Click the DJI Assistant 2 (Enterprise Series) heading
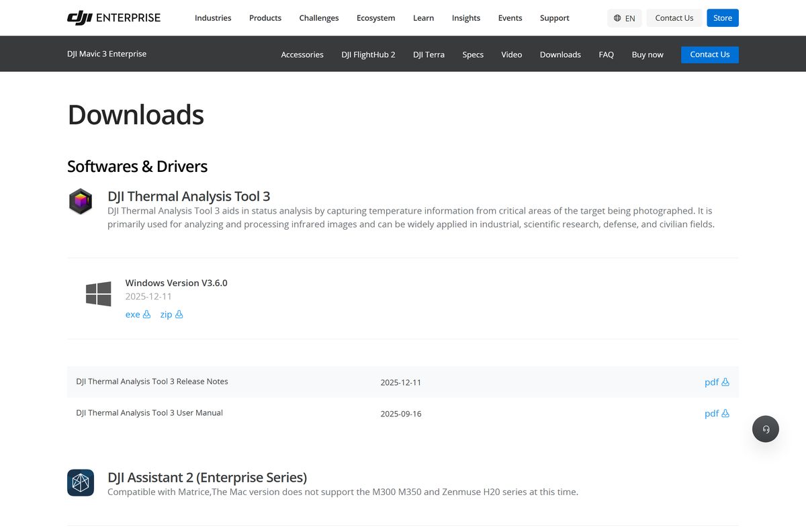 click(x=208, y=478)
